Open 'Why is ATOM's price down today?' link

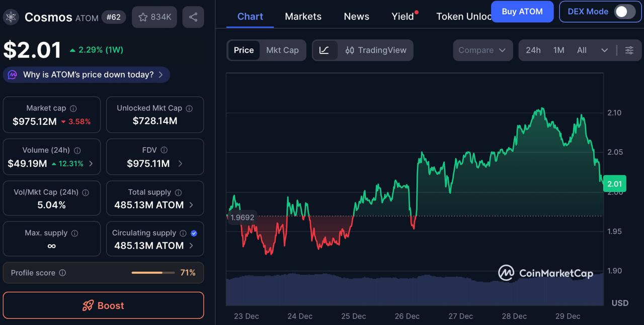[86, 74]
